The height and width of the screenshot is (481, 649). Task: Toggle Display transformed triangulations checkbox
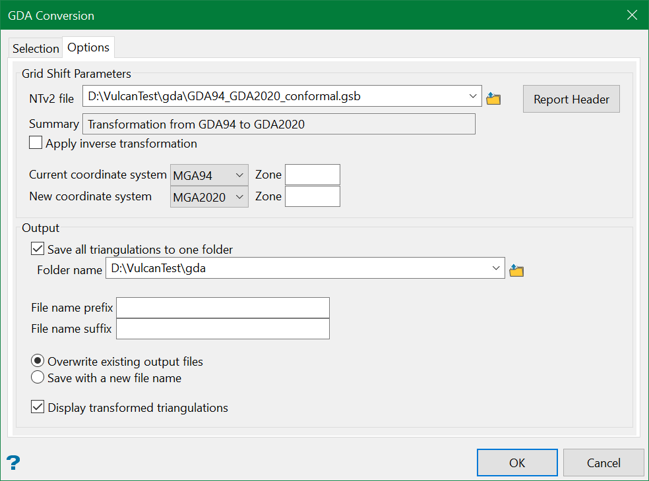click(38, 407)
